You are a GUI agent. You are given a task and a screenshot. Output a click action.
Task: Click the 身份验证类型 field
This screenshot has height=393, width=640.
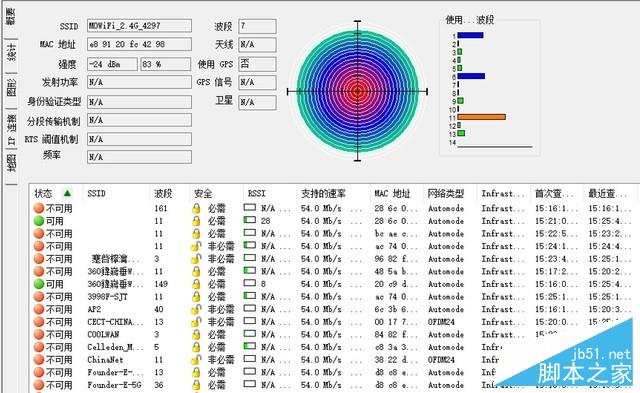(139, 102)
